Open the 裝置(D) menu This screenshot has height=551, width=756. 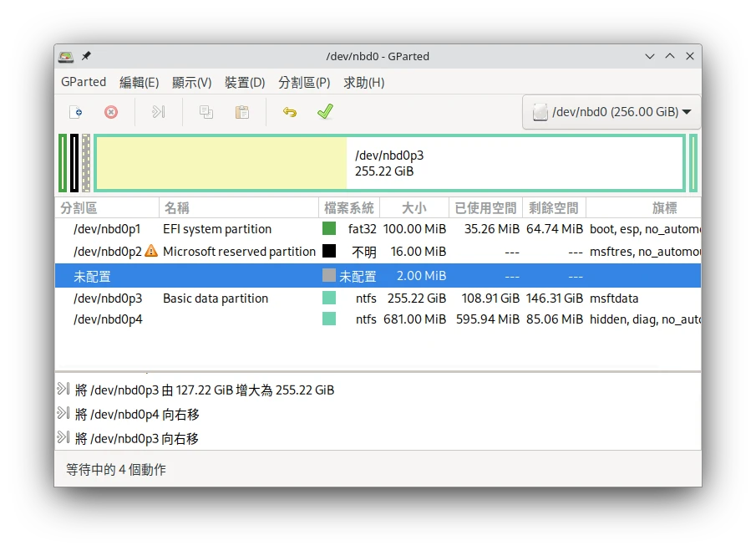tap(245, 82)
